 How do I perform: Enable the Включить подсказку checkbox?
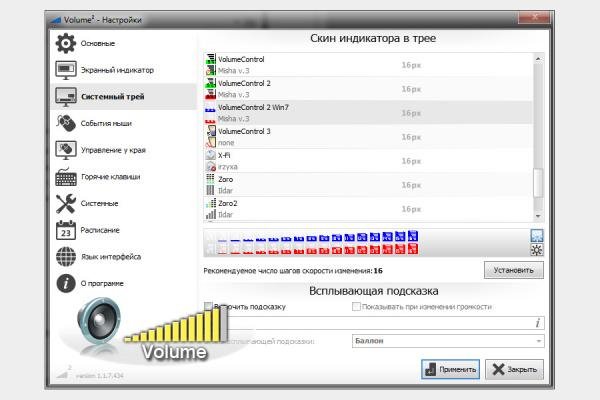point(208,306)
